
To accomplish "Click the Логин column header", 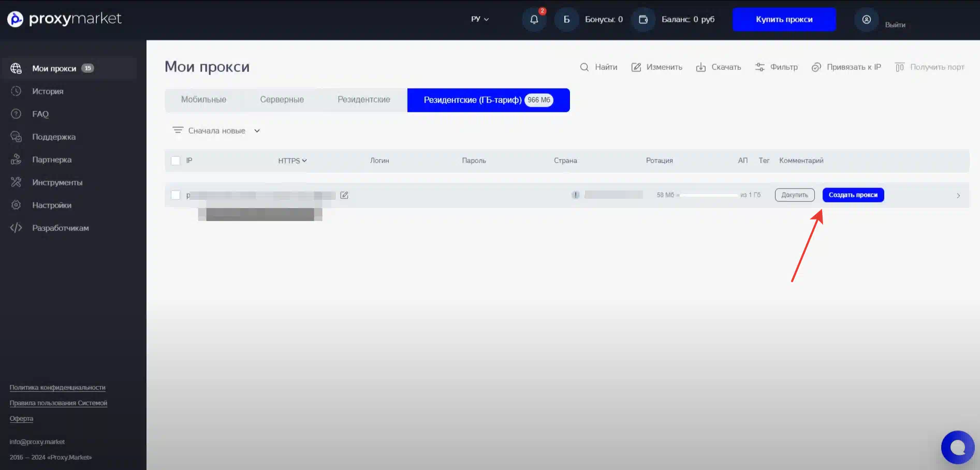I will pos(379,160).
